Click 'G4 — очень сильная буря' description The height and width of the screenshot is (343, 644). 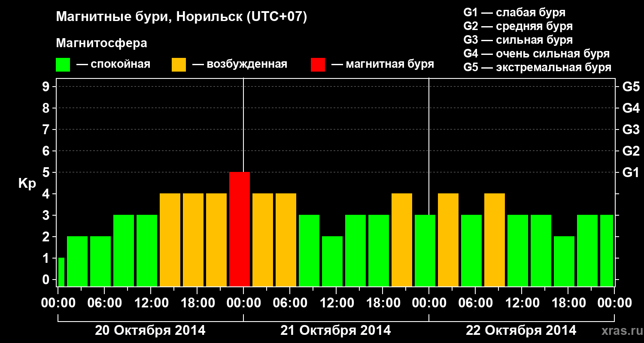pos(536,54)
